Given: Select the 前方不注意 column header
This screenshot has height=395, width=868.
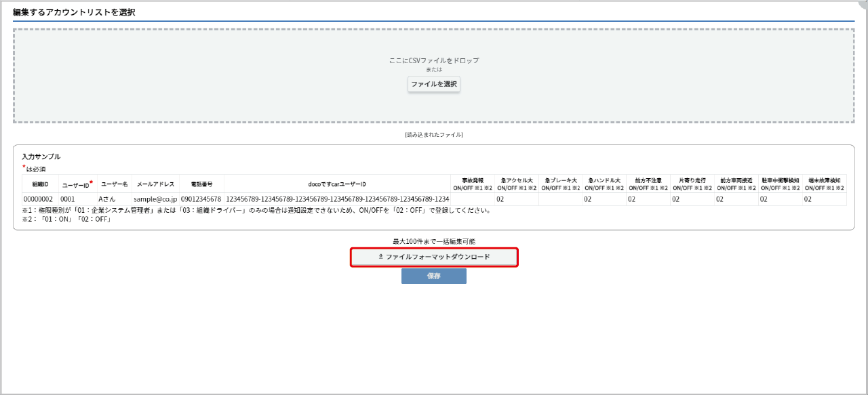Looking at the screenshot, I should [x=648, y=184].
